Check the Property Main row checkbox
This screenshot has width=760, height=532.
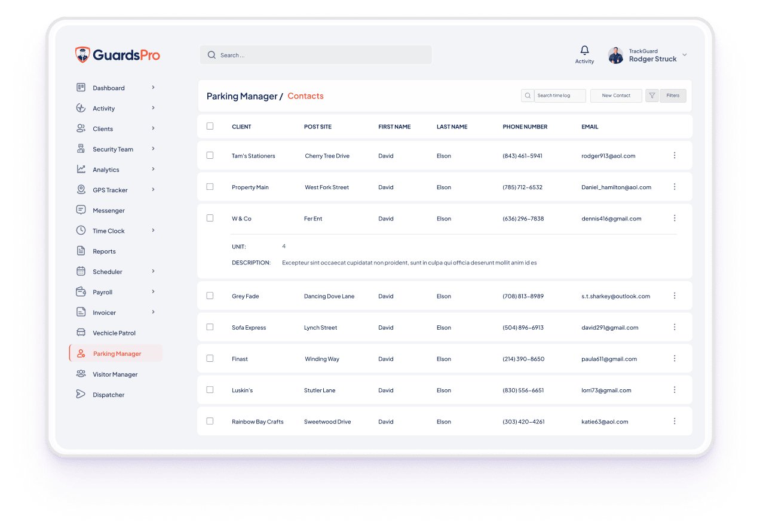210,187
